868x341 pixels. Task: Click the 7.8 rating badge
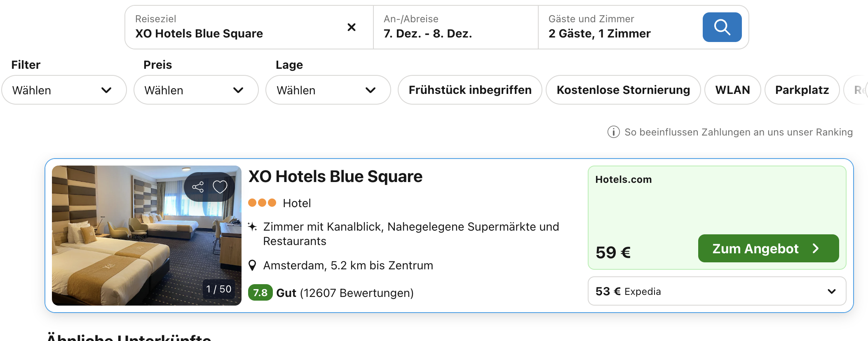[x=260, y=293]
